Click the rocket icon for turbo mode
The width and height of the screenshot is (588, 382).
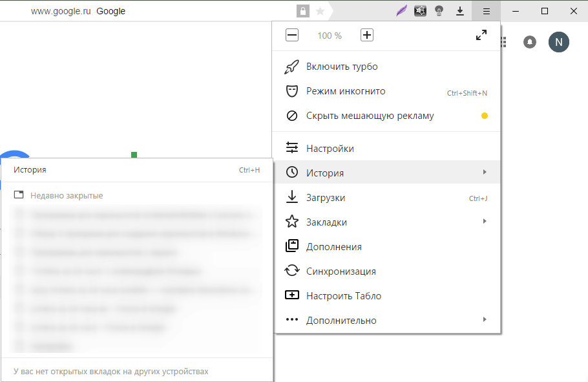coord(292,67)
